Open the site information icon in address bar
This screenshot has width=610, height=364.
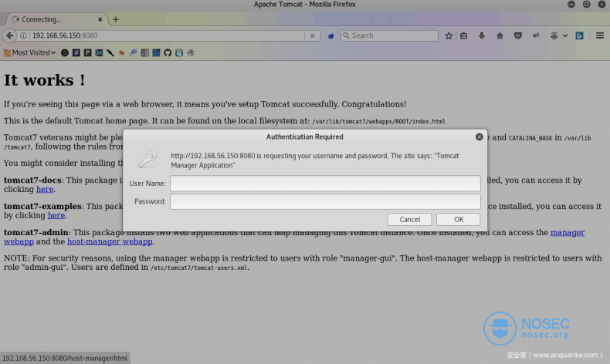tap(23, 35)
